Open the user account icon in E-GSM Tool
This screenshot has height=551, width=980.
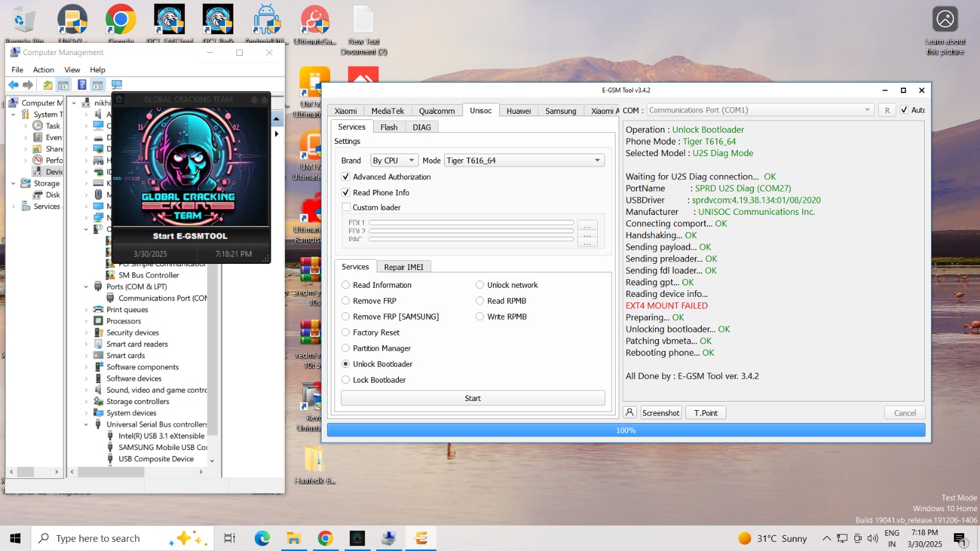[x=630, y=413]
